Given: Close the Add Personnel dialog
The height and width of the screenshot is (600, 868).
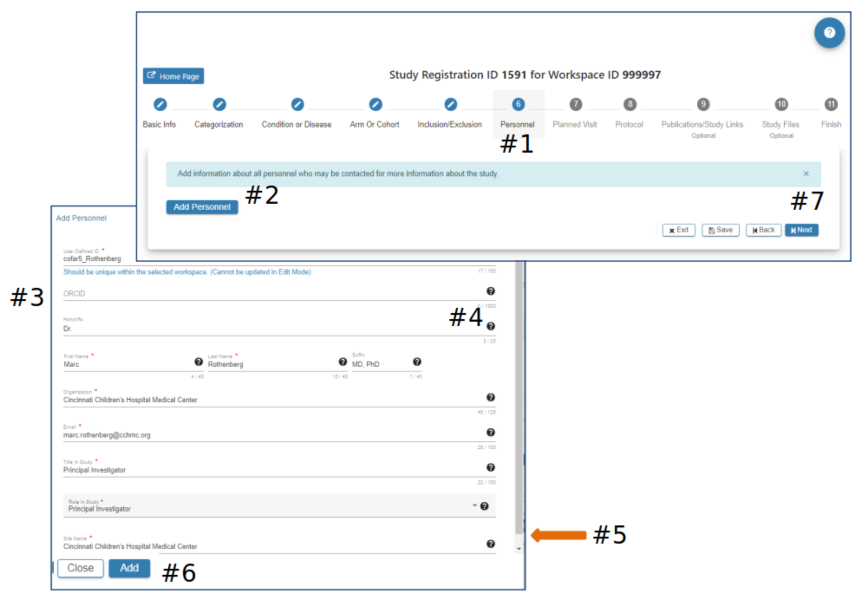Looking at the screenshot, I should point(81,568).
